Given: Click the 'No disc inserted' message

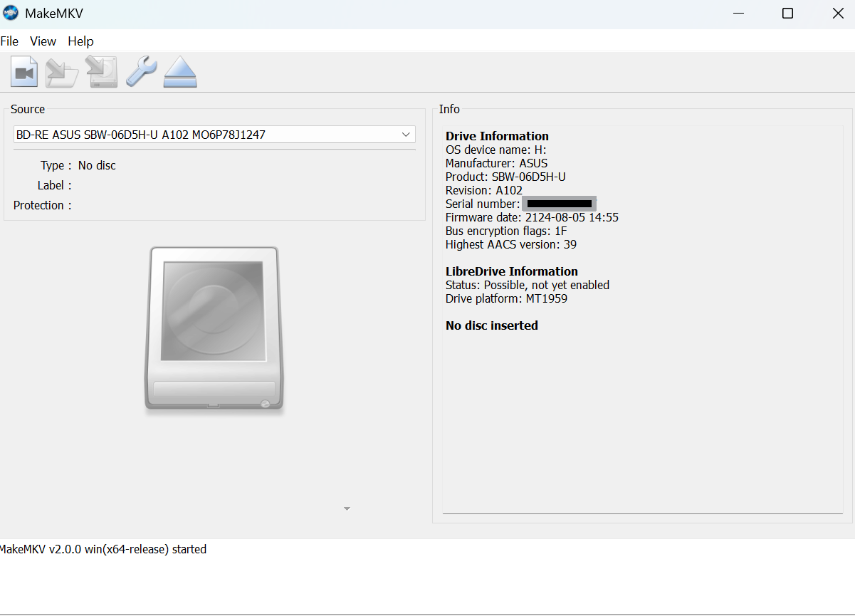Looking at the screenshot, I should (492, 325).
